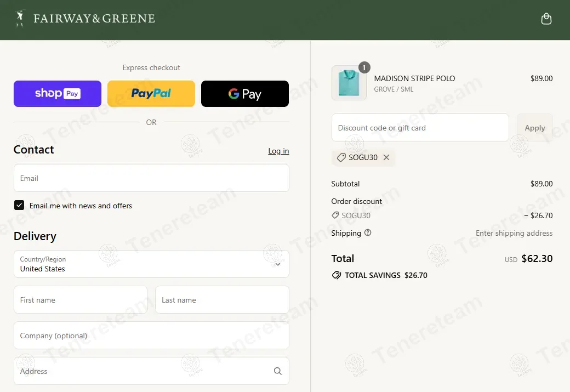Click the Shipping help question mark icon
The image size is (570, 392).
pyautogui.click(x=368, y=232)
